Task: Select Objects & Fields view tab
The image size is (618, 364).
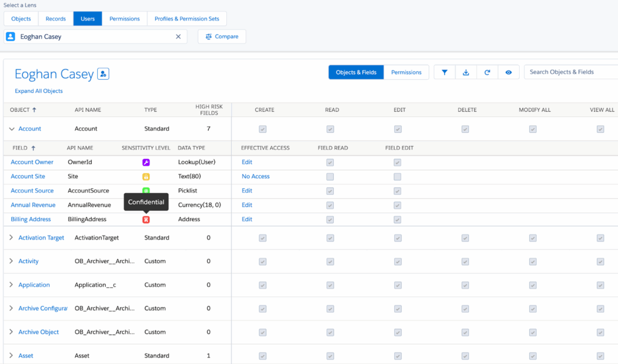Action: [356, 72]
